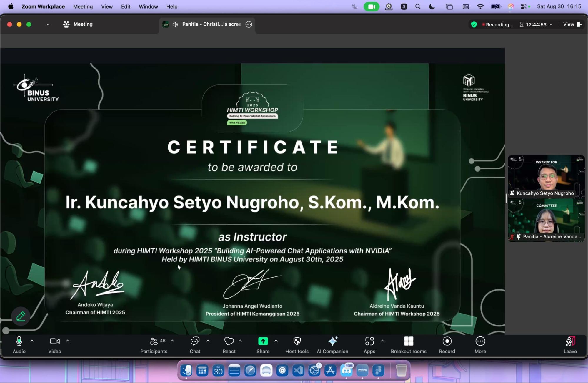Open Control Center in menu bar
588x383 pixels.
point(524,6)
